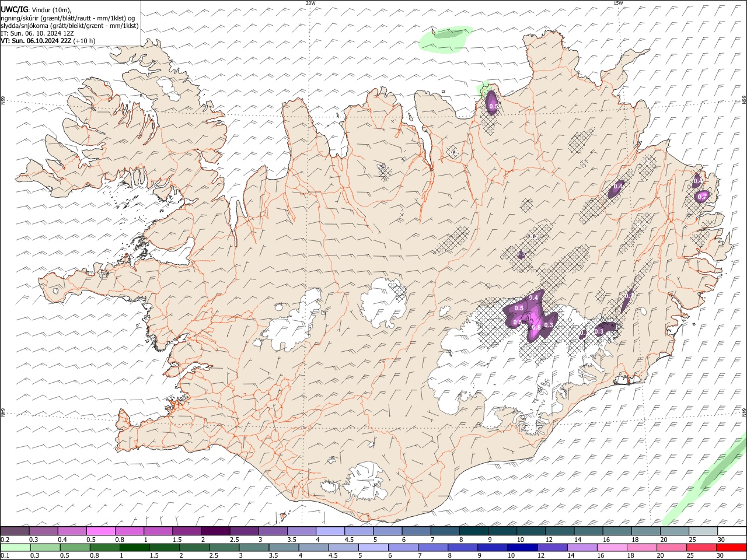Choose the dark green bottom-row swatch labeled 1
747x560 pixels.
[135, 548]
